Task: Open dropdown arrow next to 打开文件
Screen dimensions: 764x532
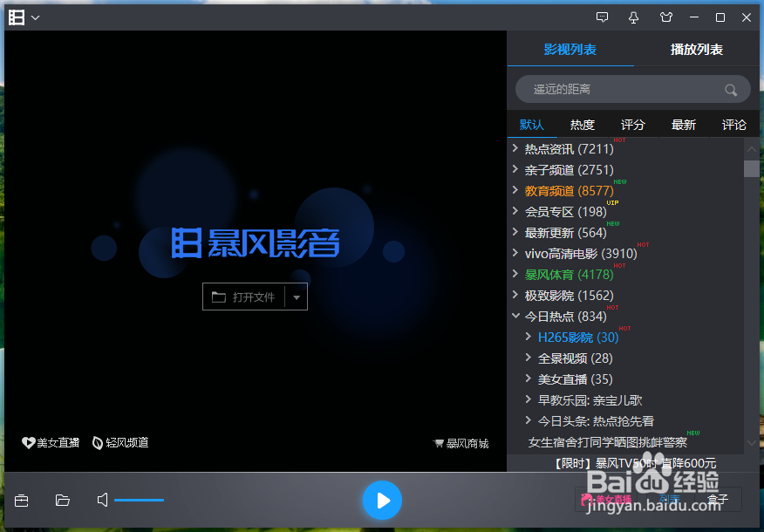Action: pyautogui.click(x=297, y=297)
